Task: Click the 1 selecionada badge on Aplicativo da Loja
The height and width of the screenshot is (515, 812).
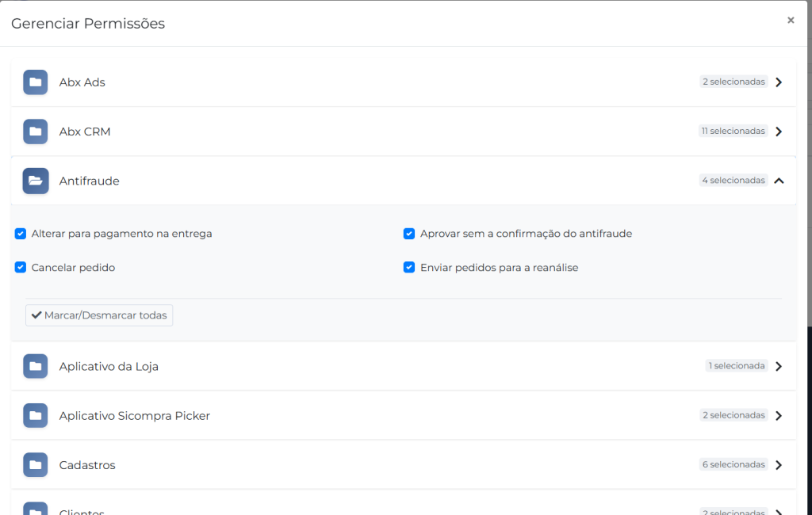Action: click(737, 366)
